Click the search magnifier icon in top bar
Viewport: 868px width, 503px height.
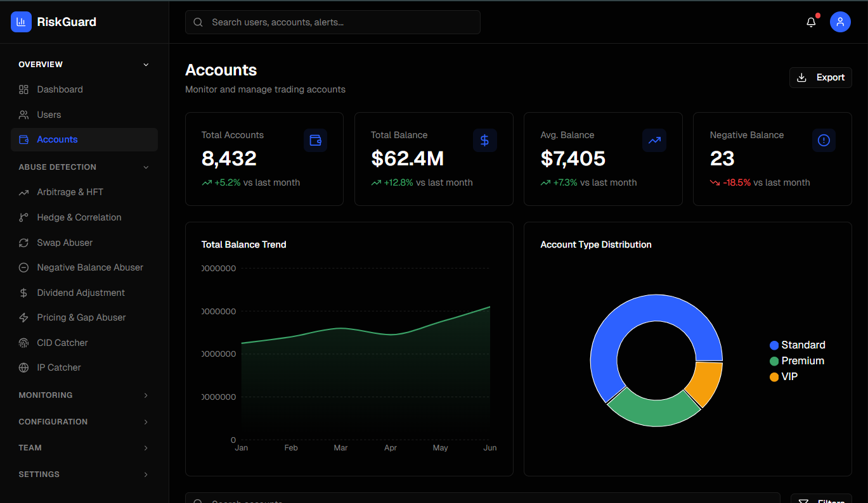(x=198, y=22)
